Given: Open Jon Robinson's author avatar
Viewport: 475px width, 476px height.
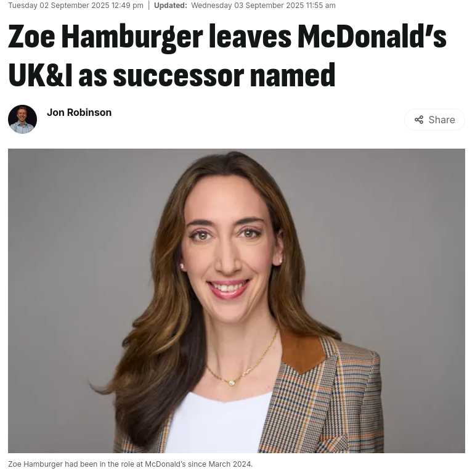Looking at the screenshot, I should tap(22, 119).
